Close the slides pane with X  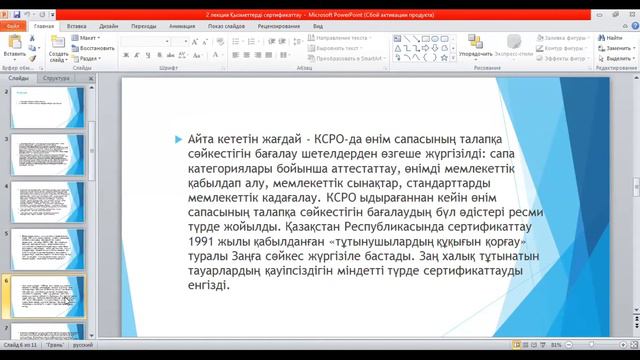91,78
